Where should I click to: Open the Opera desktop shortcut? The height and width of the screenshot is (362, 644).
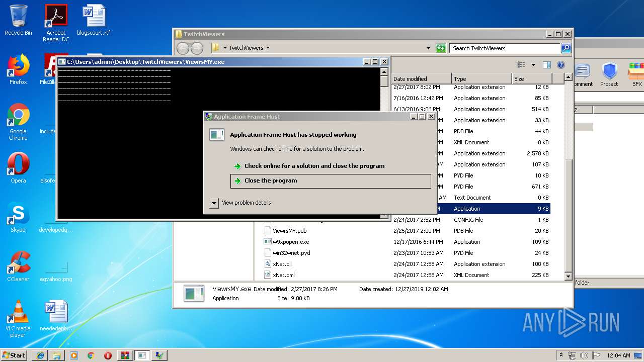click(x=18, y=168)
